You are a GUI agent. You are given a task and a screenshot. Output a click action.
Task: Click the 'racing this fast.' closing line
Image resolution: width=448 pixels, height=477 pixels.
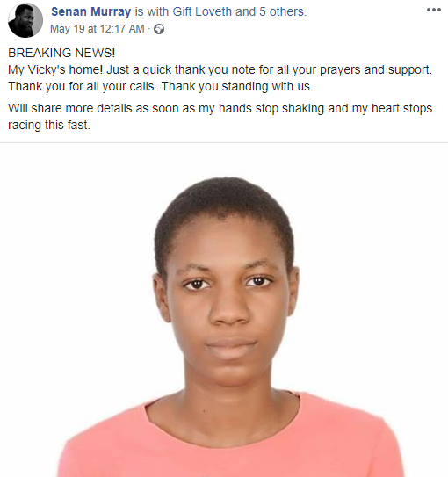click(x=49, y=125)
